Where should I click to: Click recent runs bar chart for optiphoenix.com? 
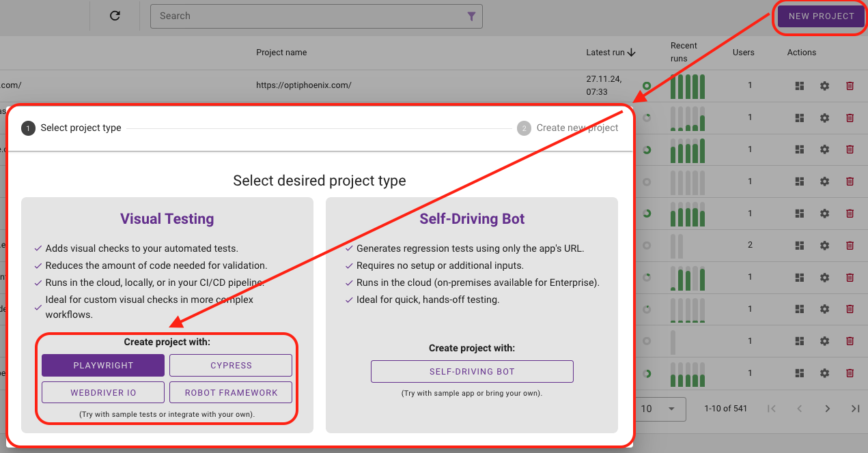[688, 87]
